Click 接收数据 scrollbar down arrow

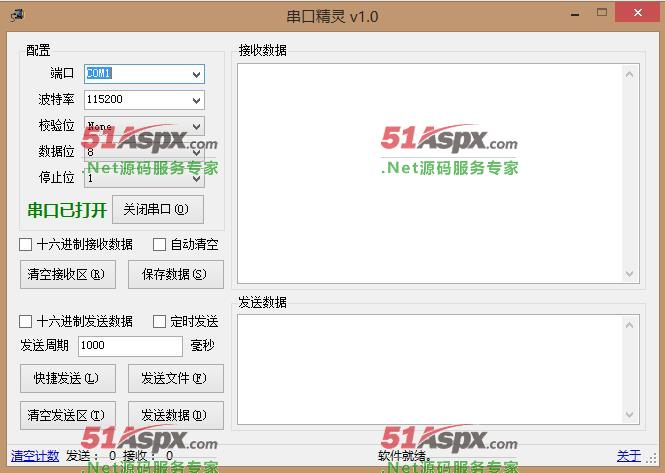point(630,274)
